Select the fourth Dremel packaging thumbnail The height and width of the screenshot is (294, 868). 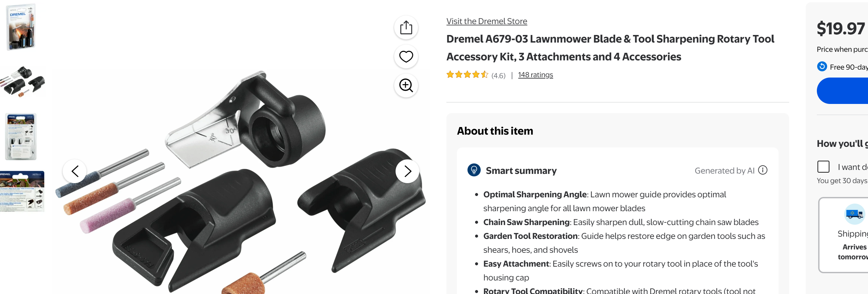tap(22, 191)
